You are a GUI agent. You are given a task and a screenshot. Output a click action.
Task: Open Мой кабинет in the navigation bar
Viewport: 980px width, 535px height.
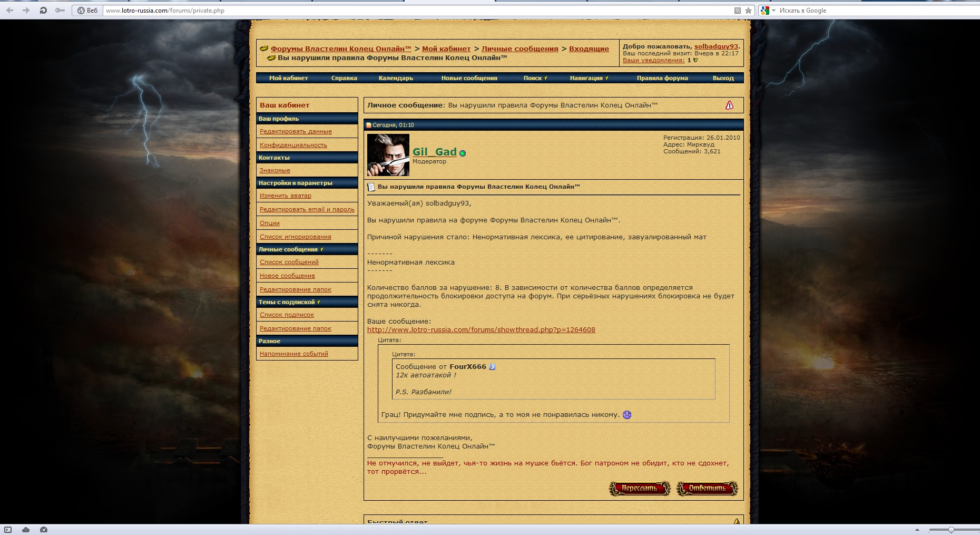288,78
